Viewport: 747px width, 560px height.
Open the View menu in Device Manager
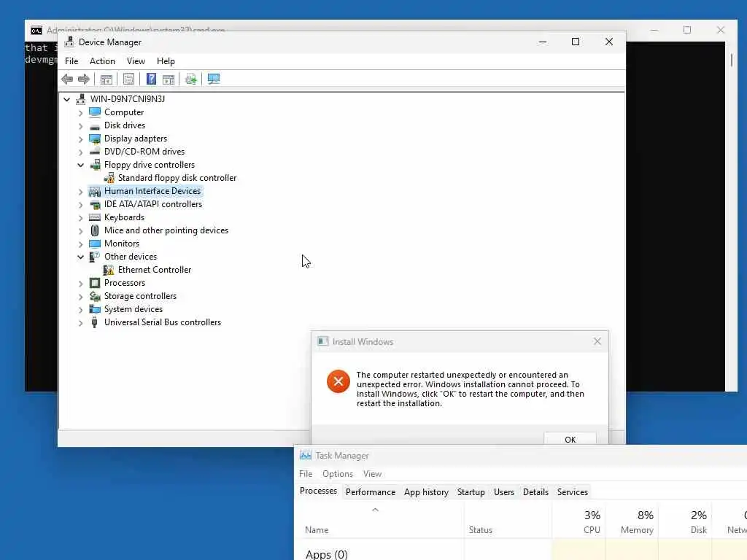(136, 61)
